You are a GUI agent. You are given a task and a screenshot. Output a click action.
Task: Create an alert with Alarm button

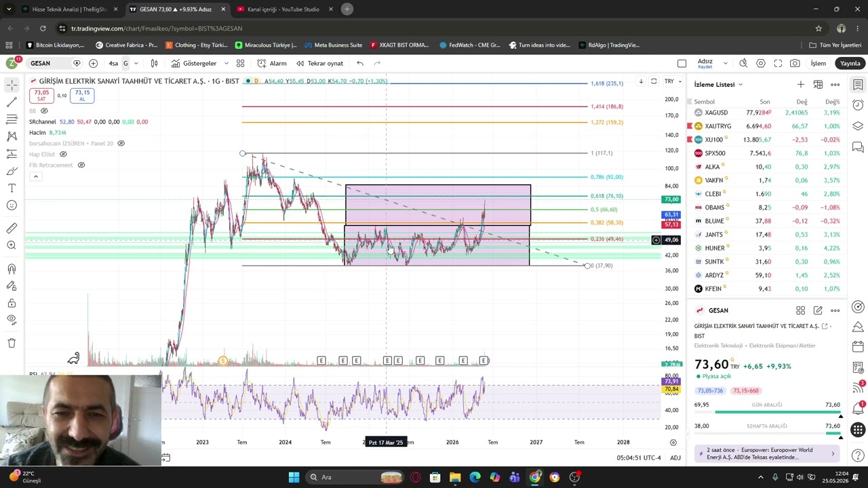click(x=271, y=63)
